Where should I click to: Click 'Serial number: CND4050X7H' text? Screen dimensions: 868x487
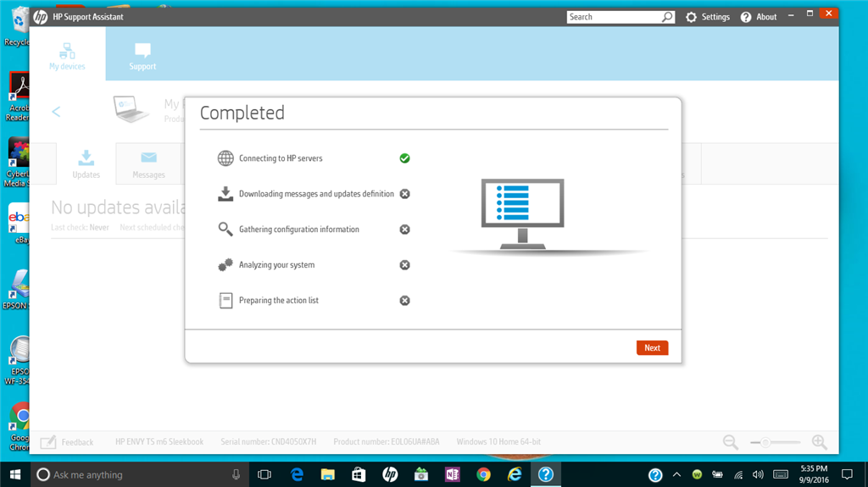click(269, 441)
